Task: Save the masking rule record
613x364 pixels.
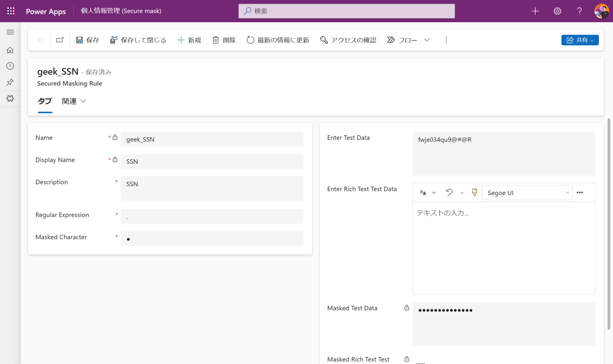Action: pyautogui.click(x=87, y=40)
